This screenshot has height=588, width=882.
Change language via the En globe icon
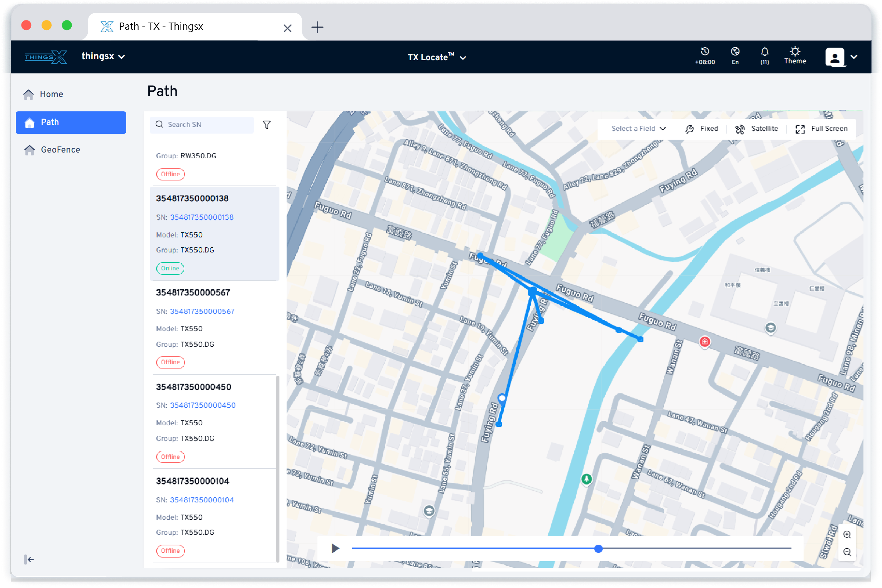coord(735,56)
